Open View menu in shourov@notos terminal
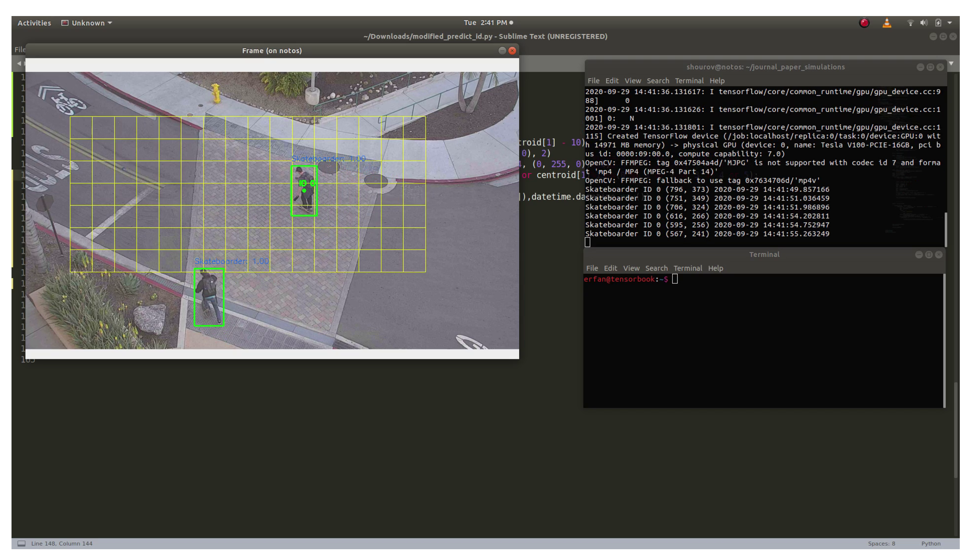The height and width of the screenshot is (560, 972). click(632, 81)
